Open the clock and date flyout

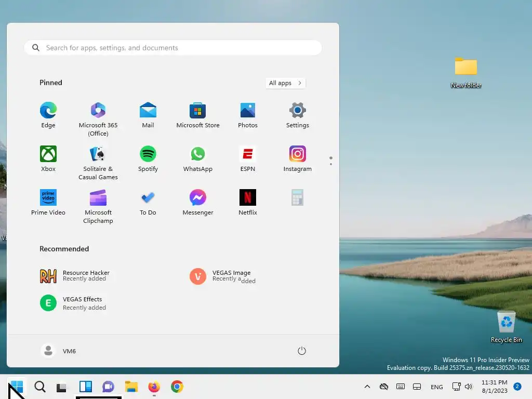(x=495, y=387)
